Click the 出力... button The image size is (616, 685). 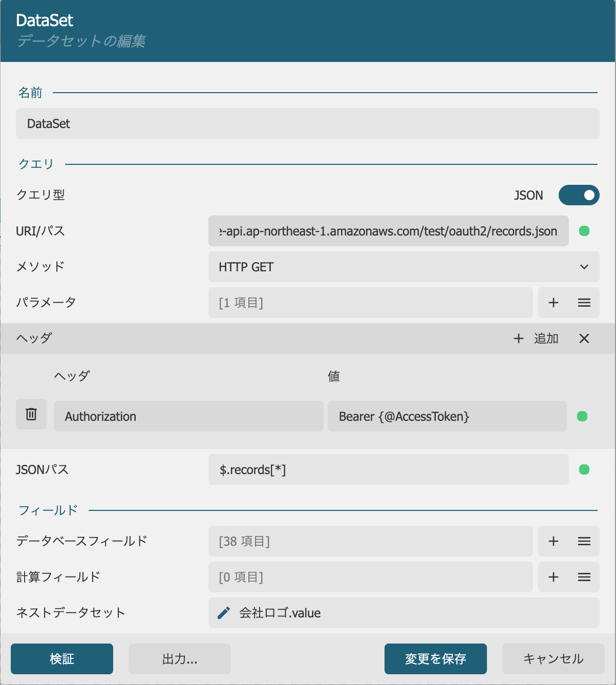coord(180,659)
